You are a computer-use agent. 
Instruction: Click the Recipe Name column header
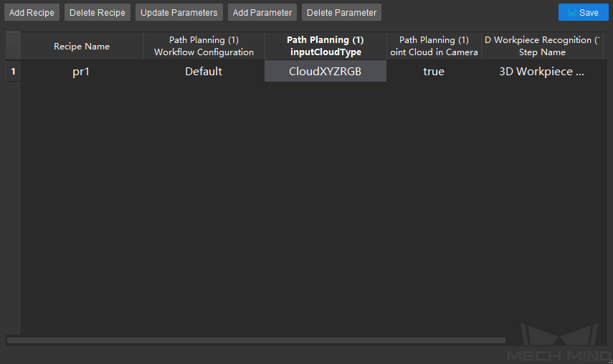pos(82,46)
